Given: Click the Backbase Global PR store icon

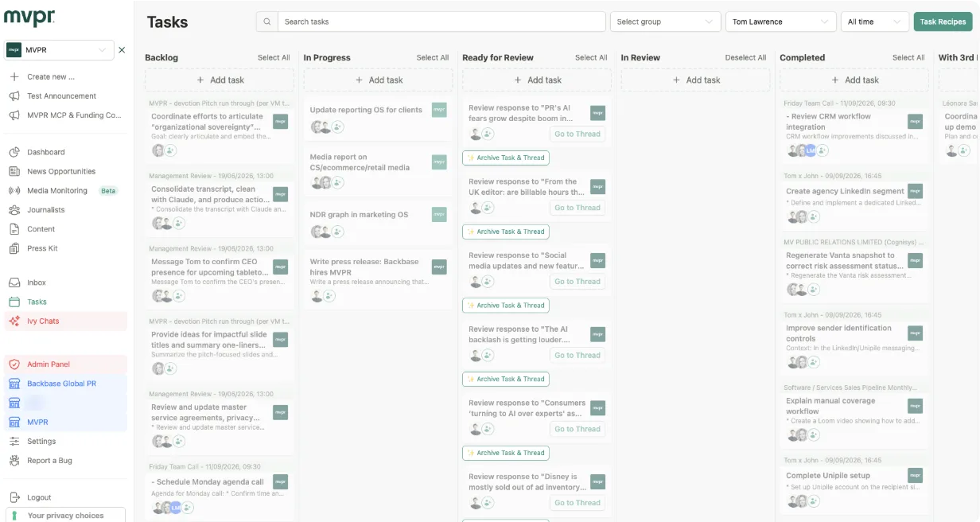Looking at the screenshot, I should (14, 384).
